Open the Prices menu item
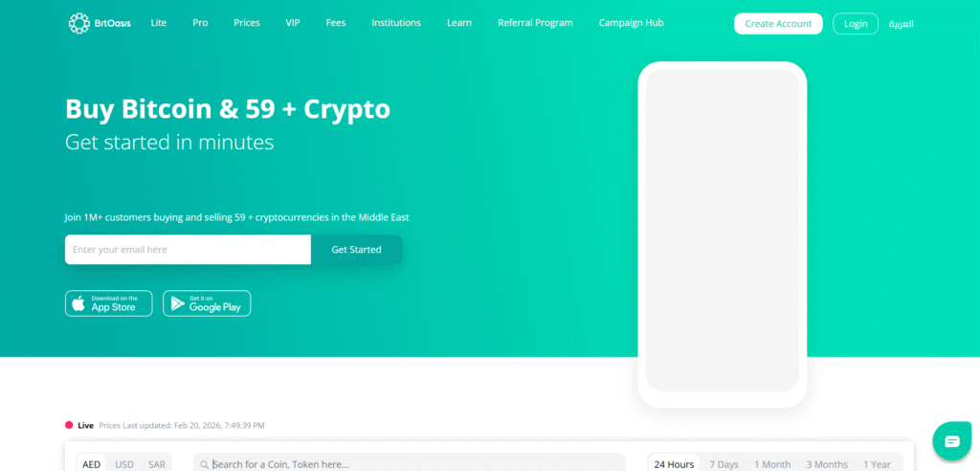The width and height of the screenshot is (980, 471). 247,23
